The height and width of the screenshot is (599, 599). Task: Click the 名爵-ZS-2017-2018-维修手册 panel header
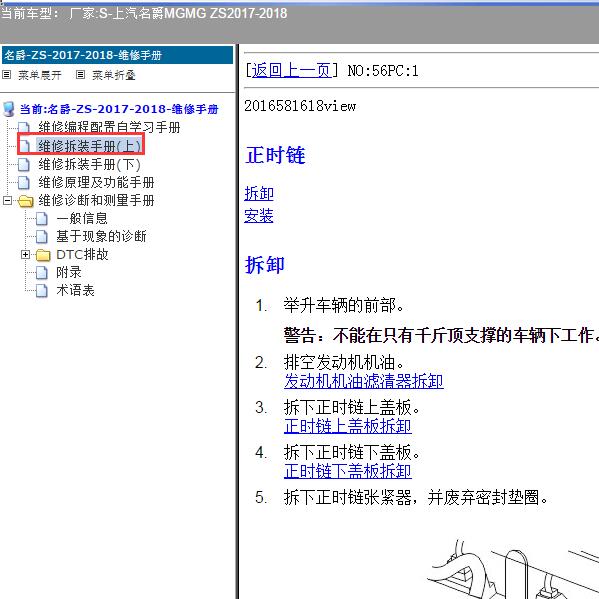coord(118,55)
